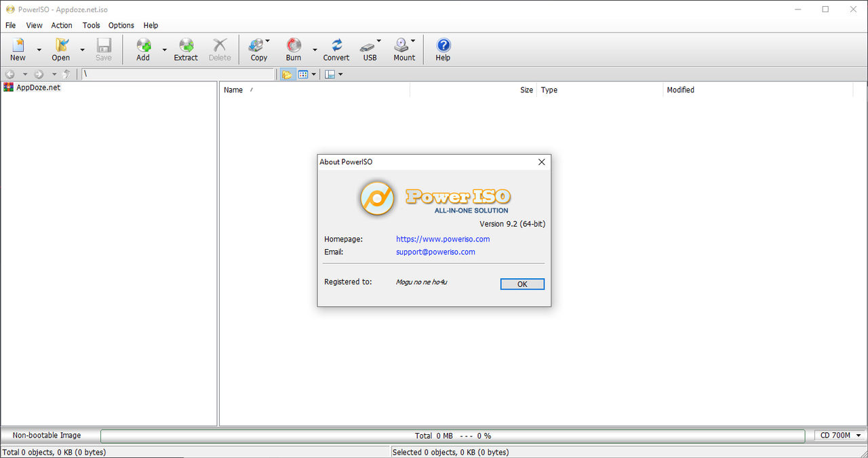Open the view mode dropdown arrow

[x=314, y=74]
